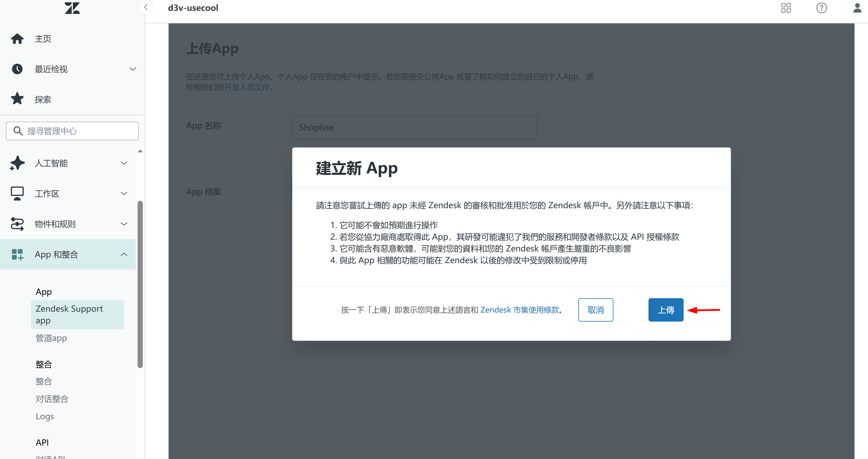Click the monitor icon for 工作区
The height and width of the screenshot is (459, 868).
[x=17, y=194]
